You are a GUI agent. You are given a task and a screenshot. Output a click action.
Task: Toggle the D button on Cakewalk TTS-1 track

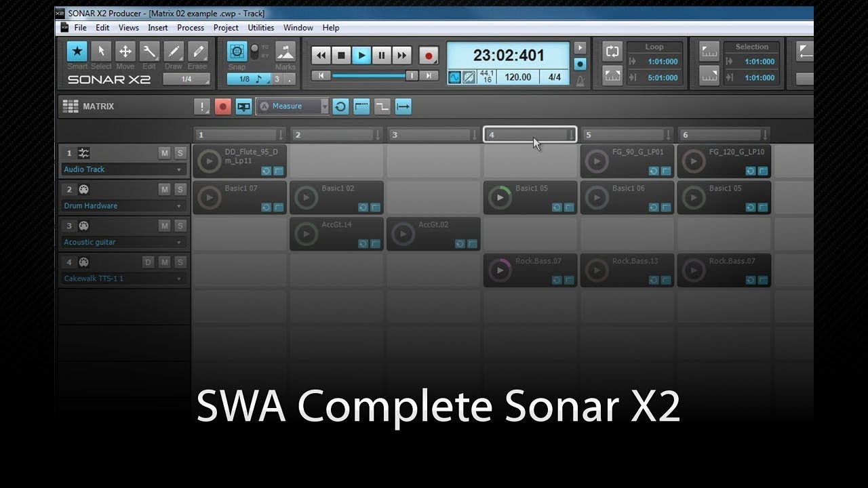(149, 262)
